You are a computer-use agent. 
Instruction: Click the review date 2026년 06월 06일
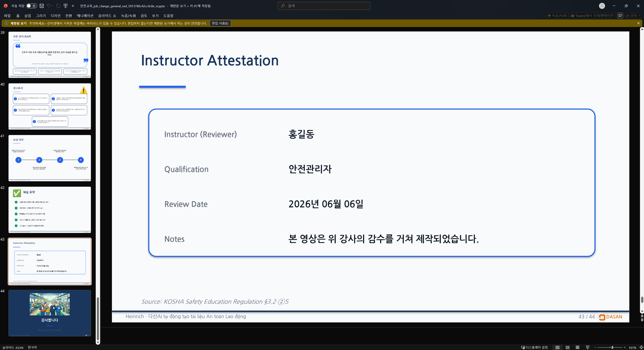[x=326, y=204]
